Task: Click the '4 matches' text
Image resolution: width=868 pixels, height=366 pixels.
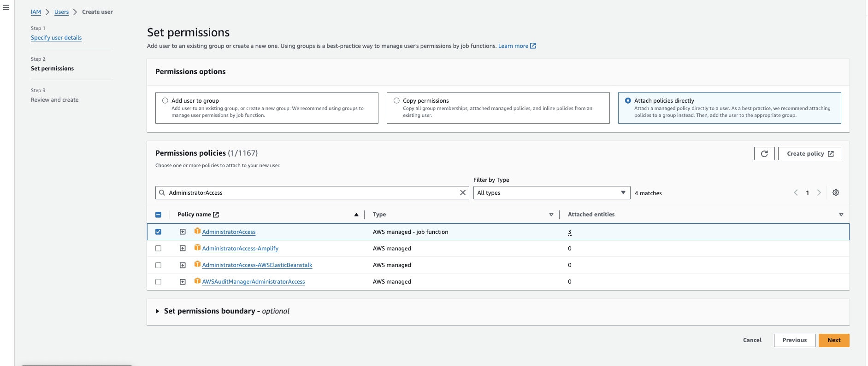Action: (648, 193)
